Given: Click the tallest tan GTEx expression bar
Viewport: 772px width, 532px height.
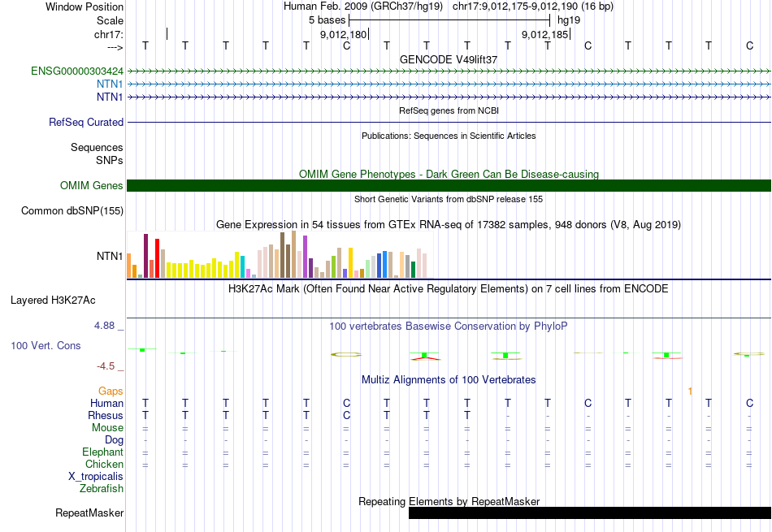Looking at the screenshot, I should [294, 254].
